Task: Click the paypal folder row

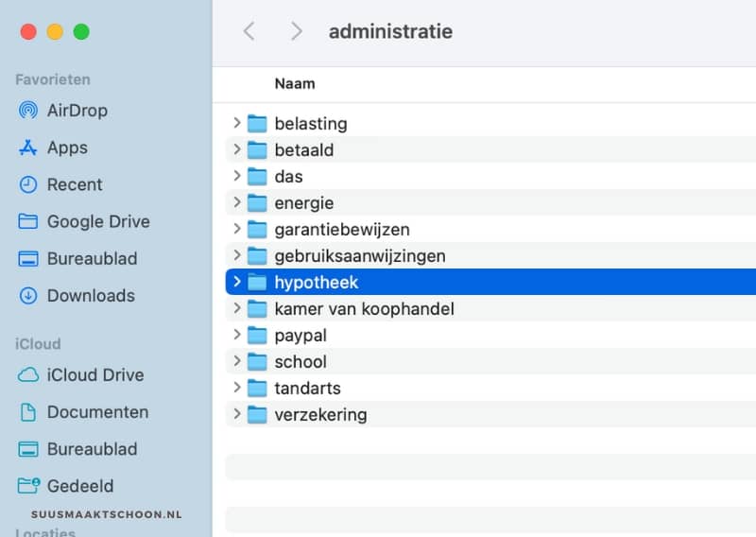Action: click(300, 335)
